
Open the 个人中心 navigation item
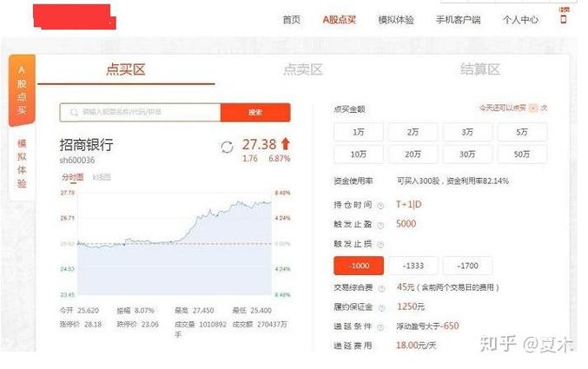[x=520, y=19]
